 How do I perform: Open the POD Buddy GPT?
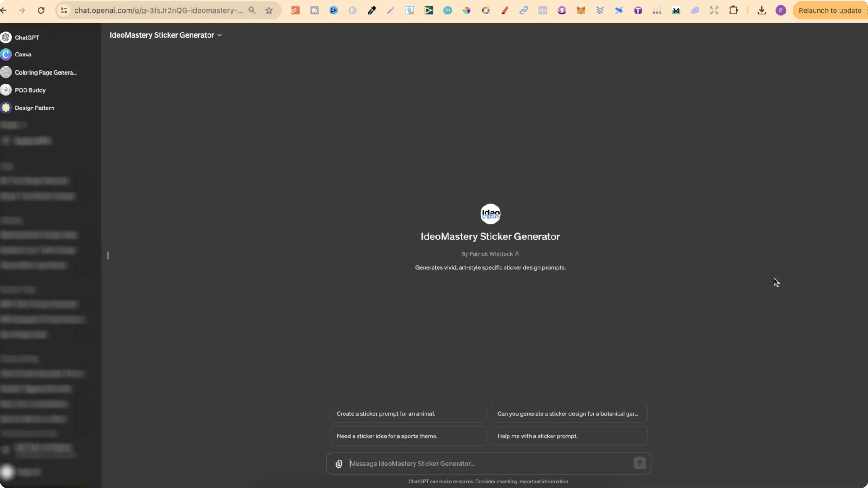click(30, 90)
